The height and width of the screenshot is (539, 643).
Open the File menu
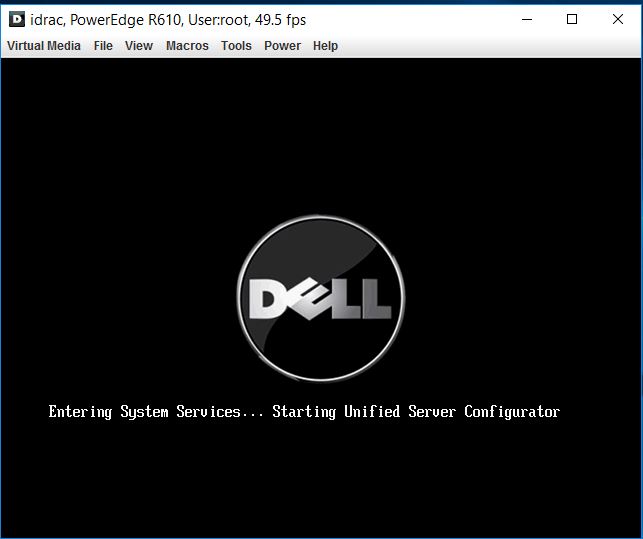pyautogui.click(x=103, y=46)
